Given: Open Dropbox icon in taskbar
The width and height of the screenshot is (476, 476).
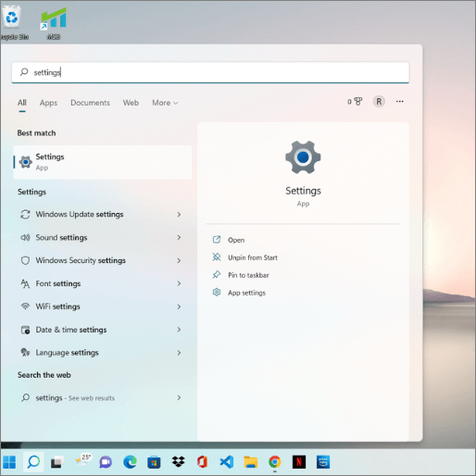Looking at the screenshot, I should 178,462.
